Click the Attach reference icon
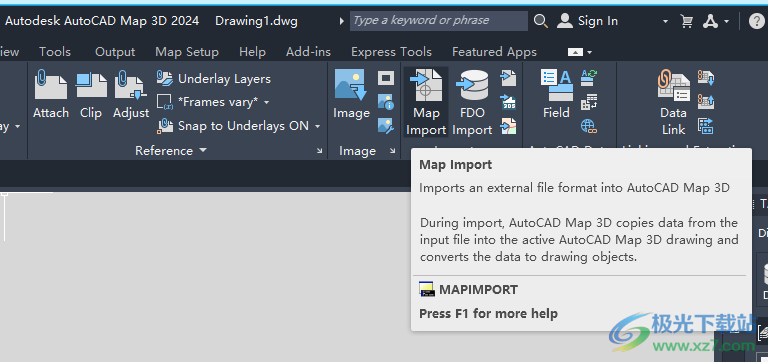The width and height of the screenshot is (768, 362). pos(50,86)
